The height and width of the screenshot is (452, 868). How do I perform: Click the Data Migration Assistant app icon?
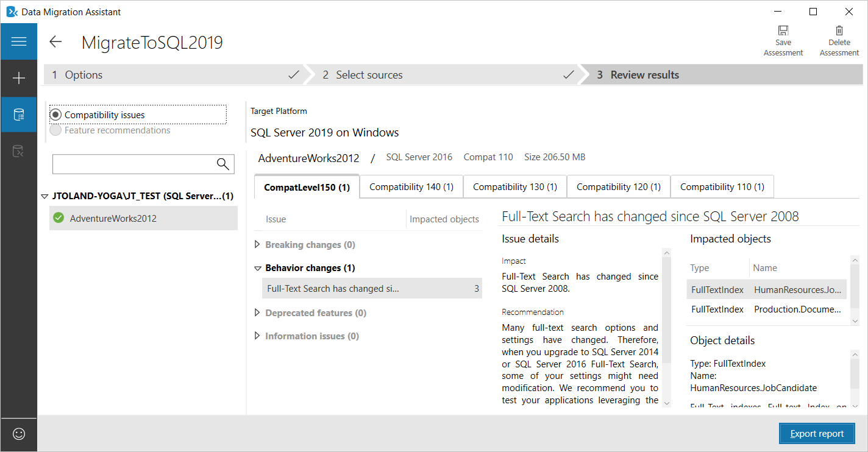click(11, 12)
